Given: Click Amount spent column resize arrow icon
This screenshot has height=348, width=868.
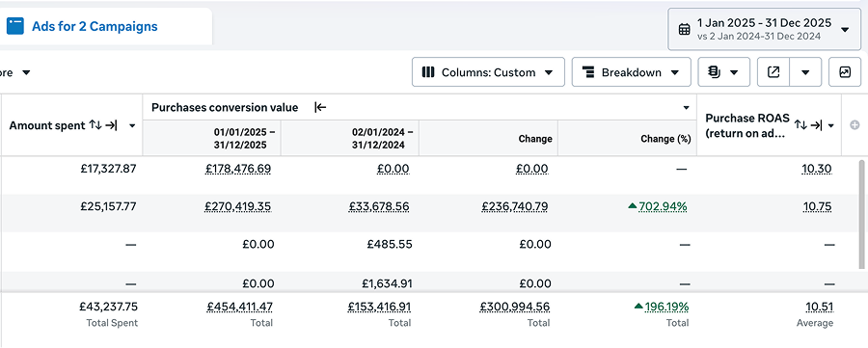Looking at the screenshot, I should tap(111, 125).
